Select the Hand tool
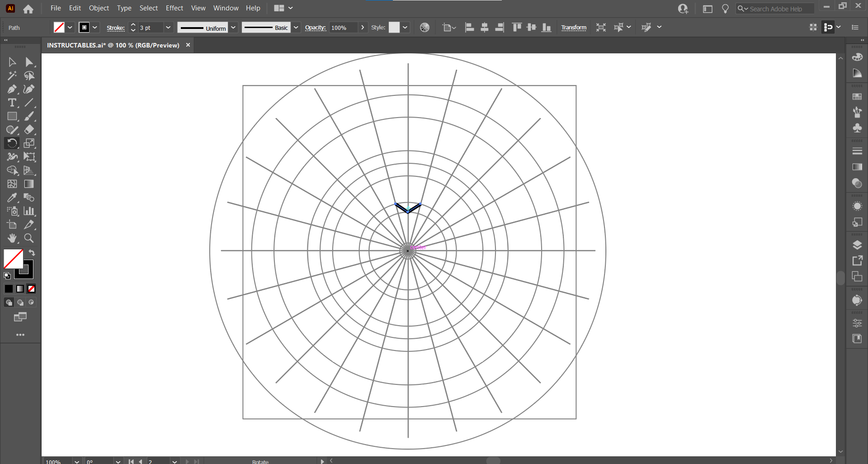868x464 pixels. 11,238
